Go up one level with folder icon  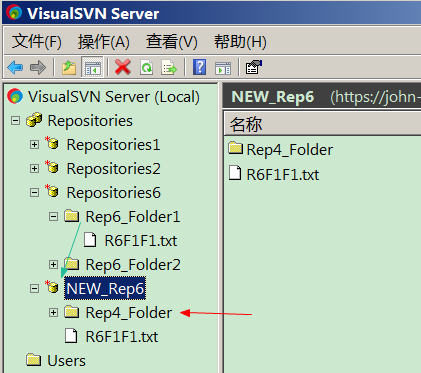[69, 67]
